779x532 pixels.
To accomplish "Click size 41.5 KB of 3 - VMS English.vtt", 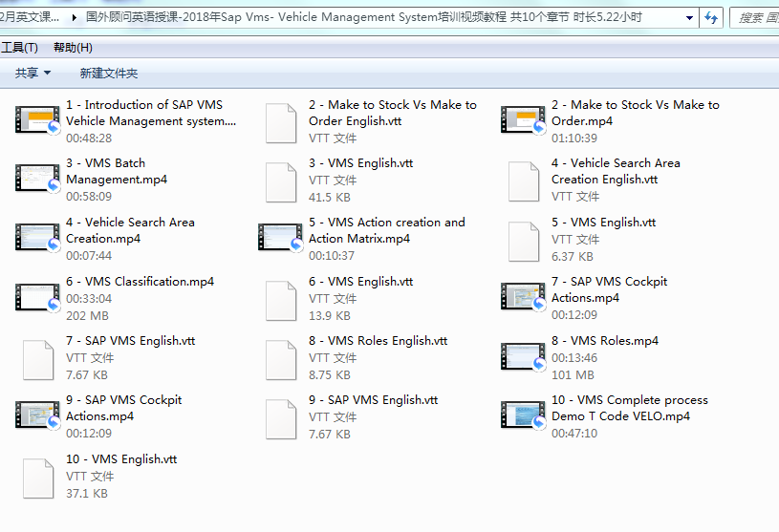I will [330, 197].
